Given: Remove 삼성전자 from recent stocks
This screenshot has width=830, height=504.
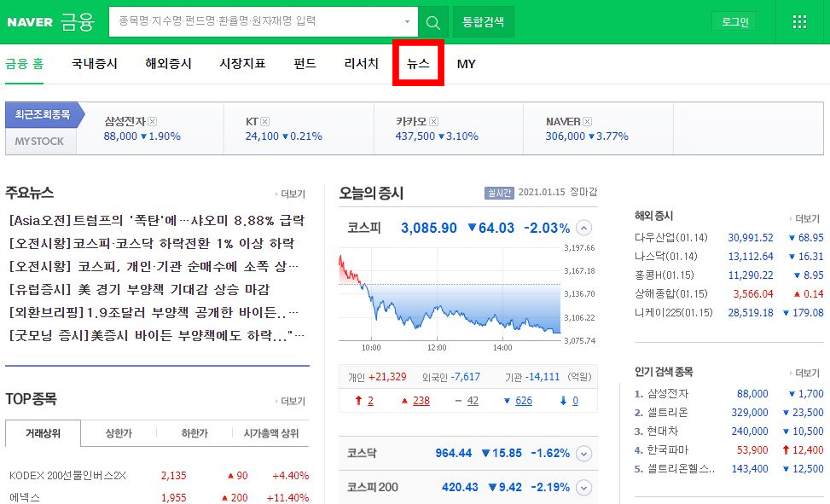Looking at the screenshot, I should (x=153, y=122).
